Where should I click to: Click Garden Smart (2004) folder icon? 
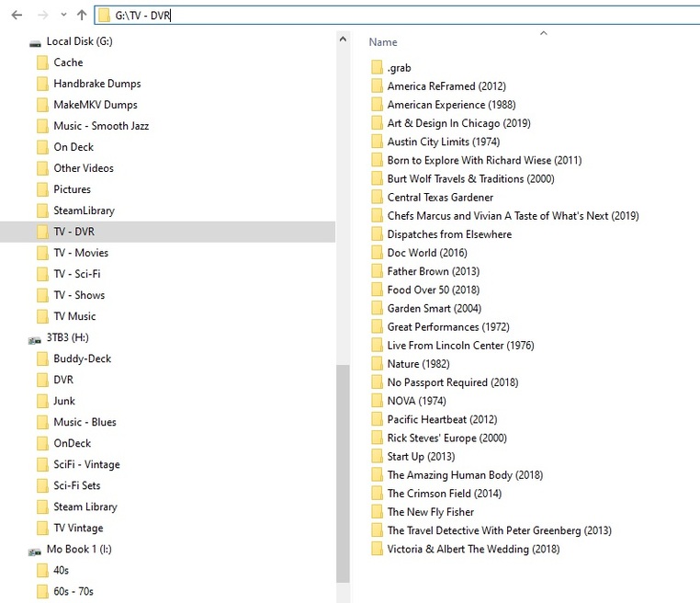(x=378, y=308)
